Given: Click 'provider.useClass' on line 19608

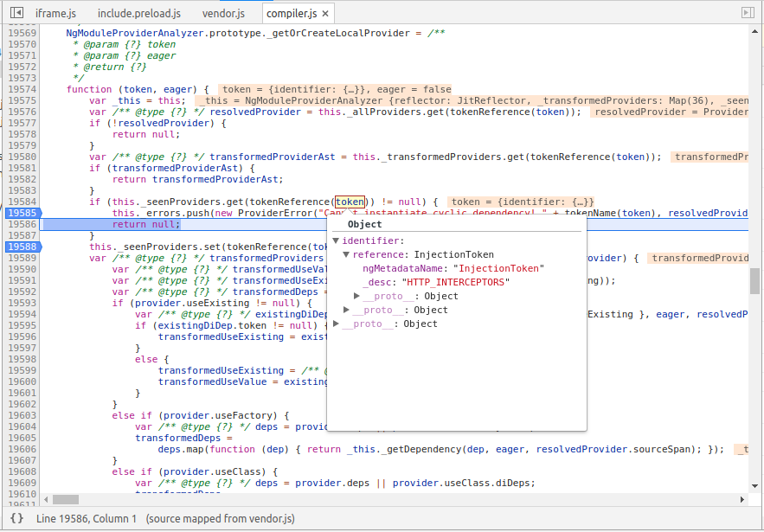Looking at the screenshot, I should (215, 471).
